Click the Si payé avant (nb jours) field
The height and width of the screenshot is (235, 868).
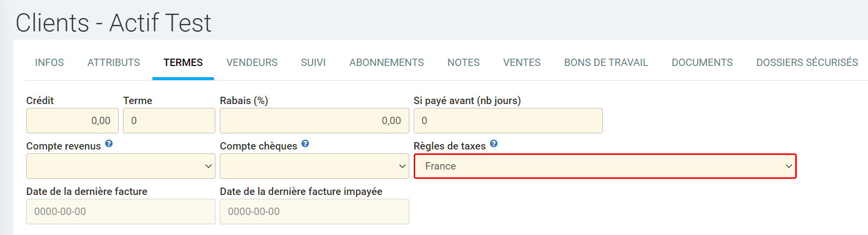click(x=508, y=121)
